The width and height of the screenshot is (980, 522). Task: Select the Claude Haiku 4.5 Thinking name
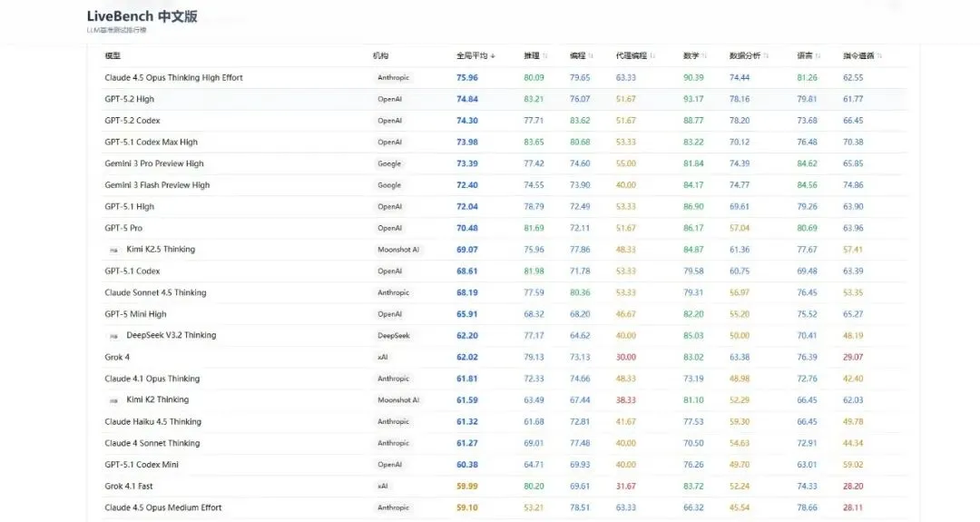click(x=153, y=421)
